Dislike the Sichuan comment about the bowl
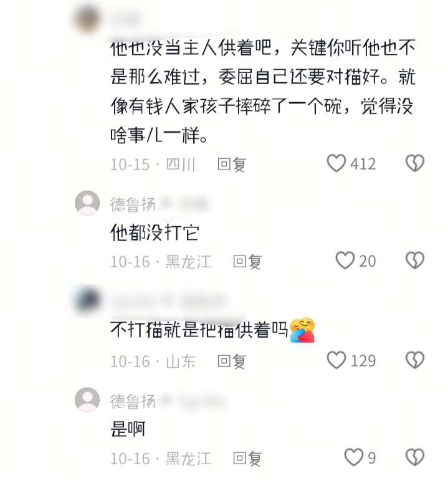The height and width of the screenshot is (486, 448). point(415,163)
